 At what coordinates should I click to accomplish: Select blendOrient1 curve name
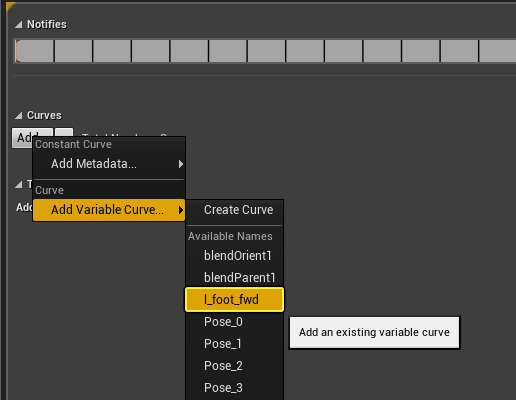235,256
